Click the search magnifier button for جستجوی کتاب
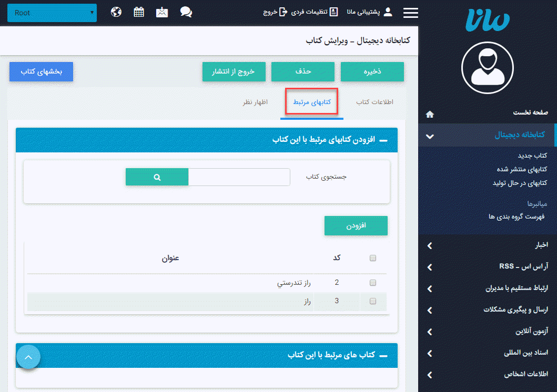 [x=157, y=177]
